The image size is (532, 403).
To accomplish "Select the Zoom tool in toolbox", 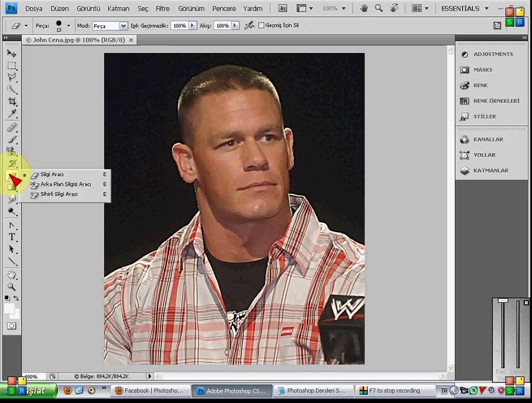I will pos(12,287).
